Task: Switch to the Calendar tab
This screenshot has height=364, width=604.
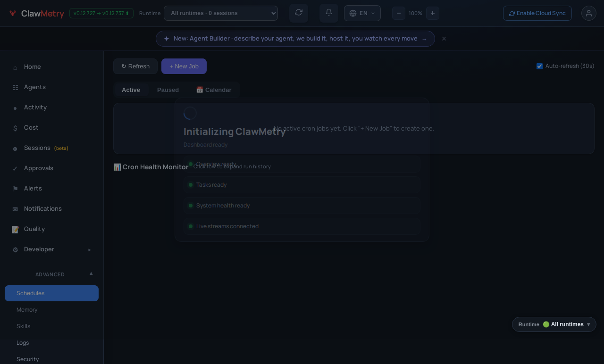Action: coord(214,90)
